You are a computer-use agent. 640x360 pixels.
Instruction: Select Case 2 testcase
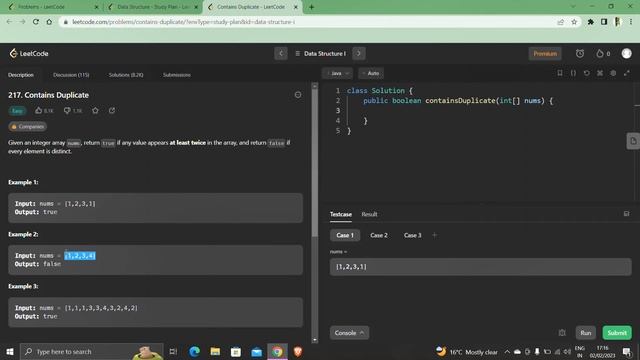(x=379, y=235)
